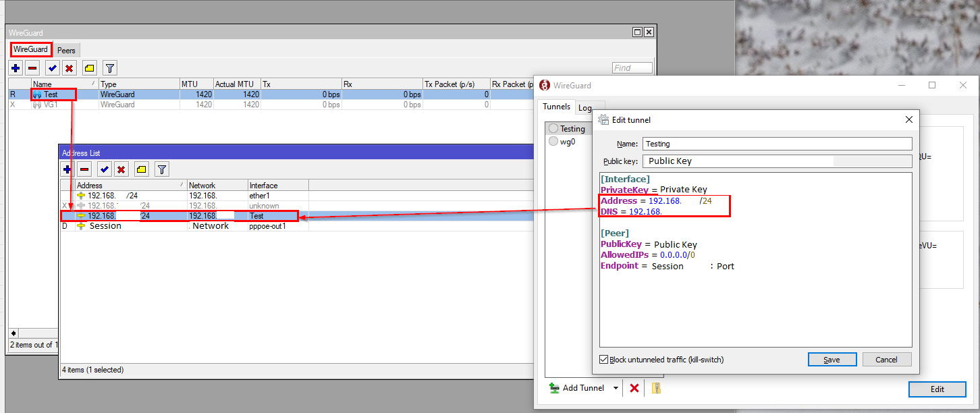Select the Testing tunnel in the list

572,128
